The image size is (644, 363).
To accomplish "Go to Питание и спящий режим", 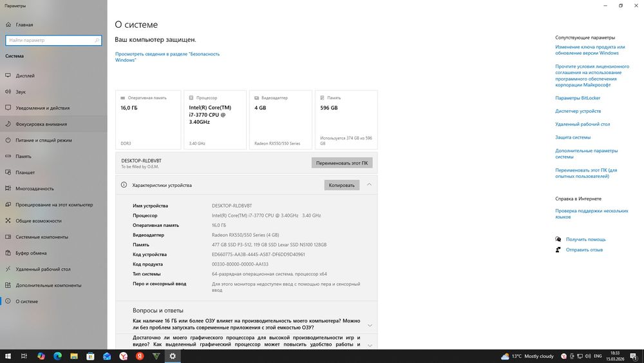I will (44, 140).
